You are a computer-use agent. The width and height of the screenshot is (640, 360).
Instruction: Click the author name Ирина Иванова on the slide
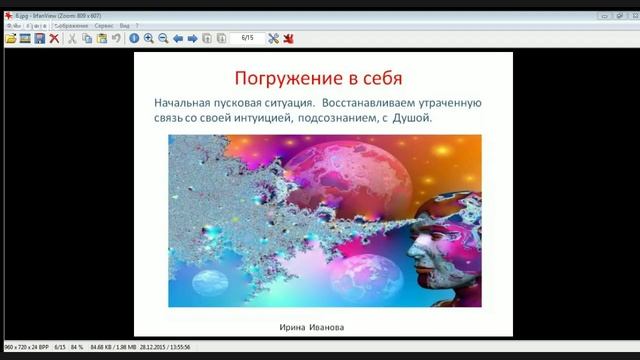[312, 327]
